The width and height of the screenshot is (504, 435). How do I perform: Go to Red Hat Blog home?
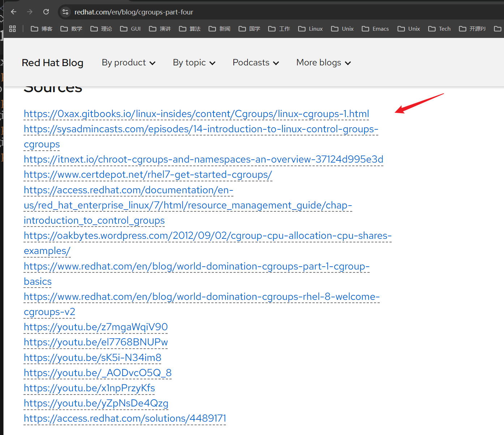click(52, 63)
